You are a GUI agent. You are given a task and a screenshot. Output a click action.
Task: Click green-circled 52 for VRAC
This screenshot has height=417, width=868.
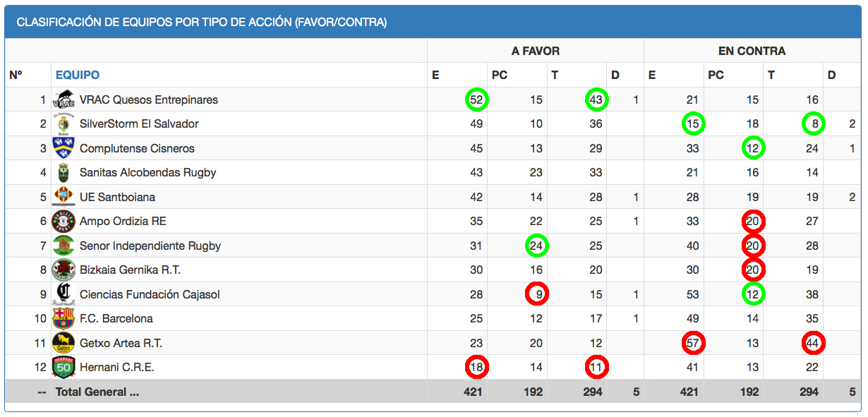(476, 99)
